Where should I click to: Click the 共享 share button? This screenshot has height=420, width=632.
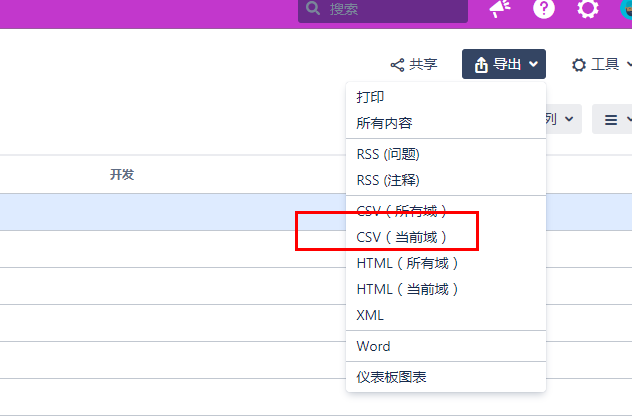414,64
